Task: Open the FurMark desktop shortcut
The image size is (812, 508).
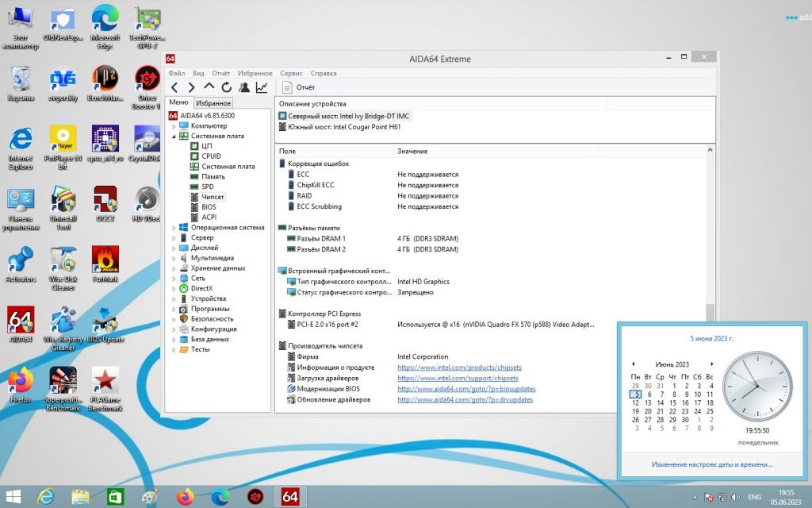Action: (x=105, y=264)
